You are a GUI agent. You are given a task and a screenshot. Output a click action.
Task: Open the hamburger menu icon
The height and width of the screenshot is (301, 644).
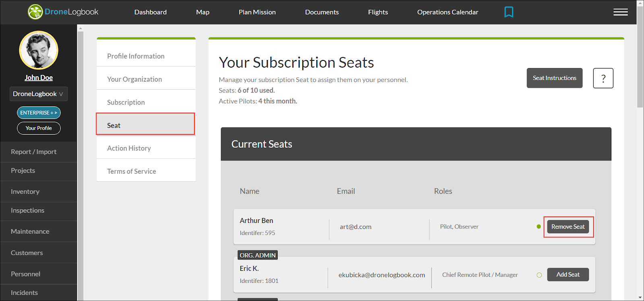pyautogui.click(x=620, y=12)
